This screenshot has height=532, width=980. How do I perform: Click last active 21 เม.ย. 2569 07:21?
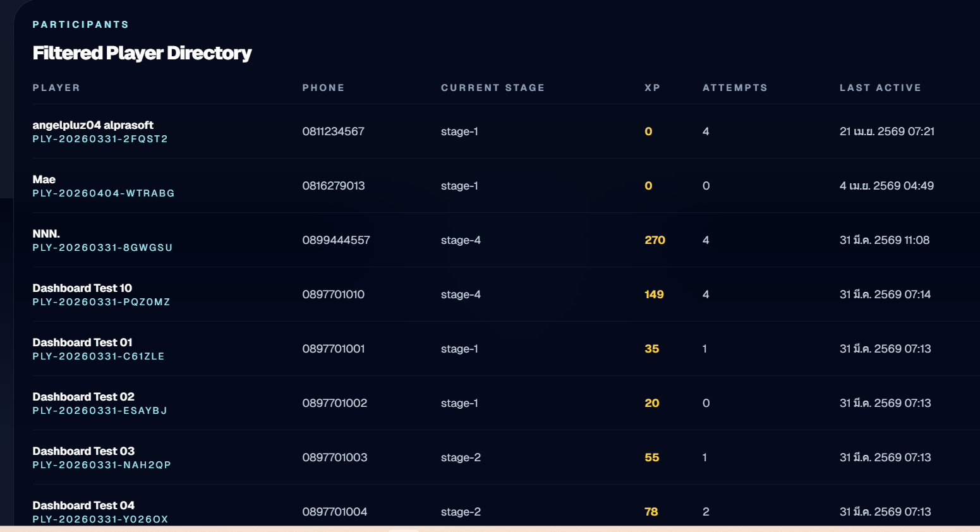(887, 131)
